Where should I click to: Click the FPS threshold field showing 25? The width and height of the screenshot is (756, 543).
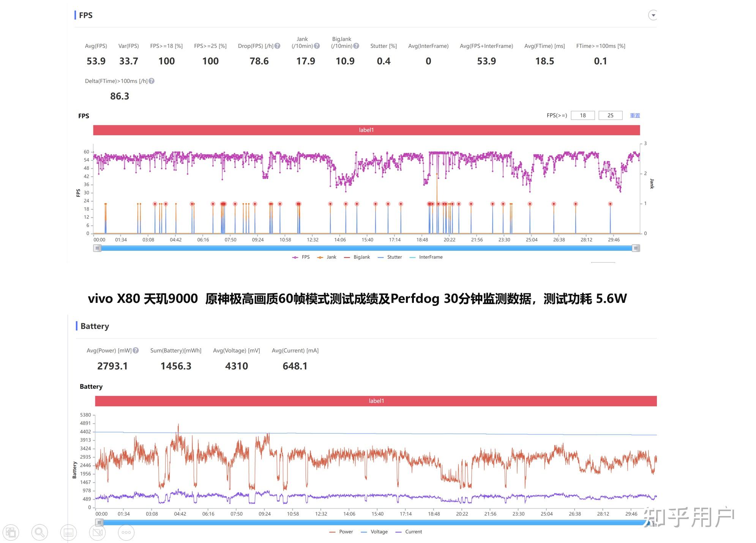[x=610, y=116]
